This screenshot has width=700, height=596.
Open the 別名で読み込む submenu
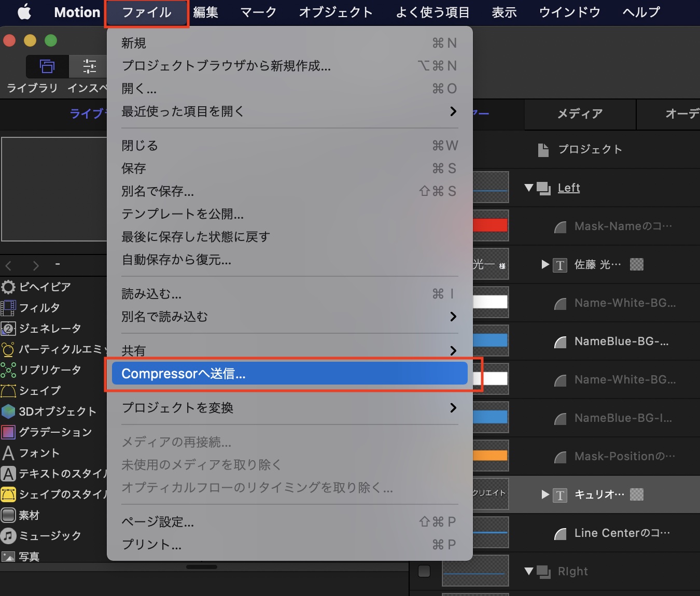[289, 317]
